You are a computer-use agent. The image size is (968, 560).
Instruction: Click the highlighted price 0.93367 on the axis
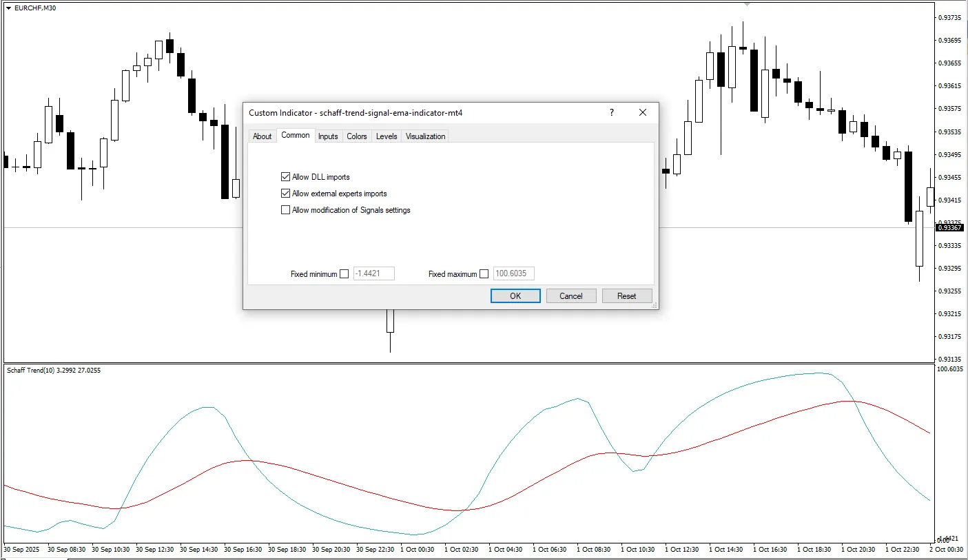click(x=949, y=227)
